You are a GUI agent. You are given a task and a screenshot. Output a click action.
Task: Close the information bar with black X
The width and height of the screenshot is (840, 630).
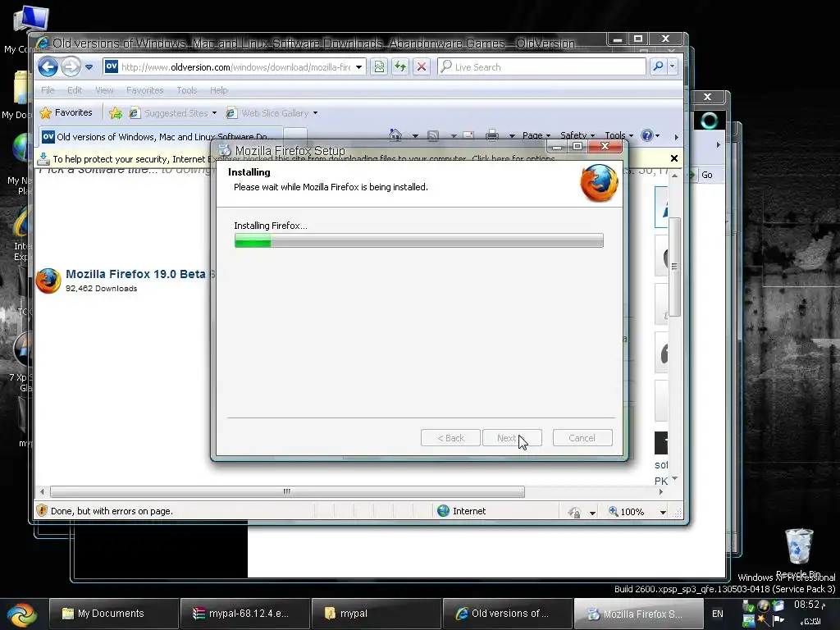pyautogui.click(x=674, y=158)
